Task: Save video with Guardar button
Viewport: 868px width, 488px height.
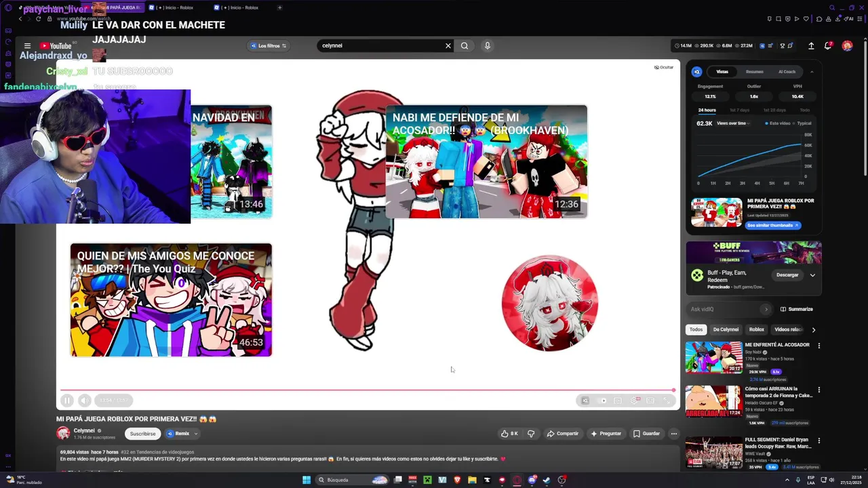Action: (646, 434)
